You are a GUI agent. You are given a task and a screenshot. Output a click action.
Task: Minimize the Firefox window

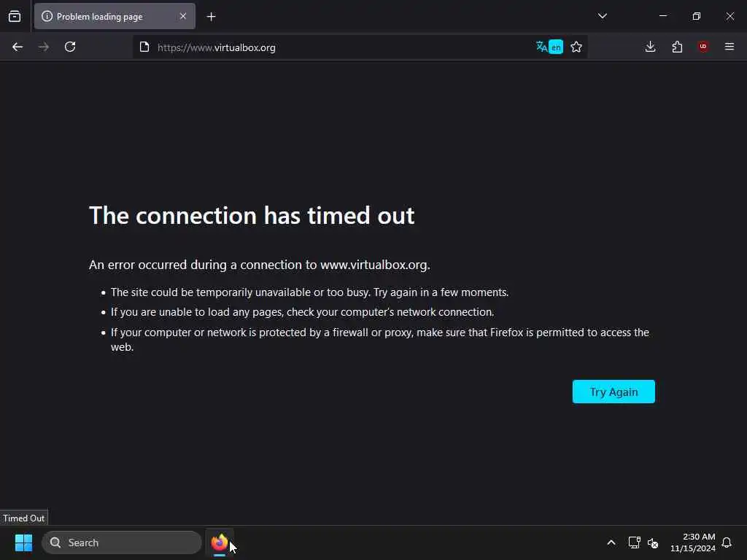(x=663, y=16)
